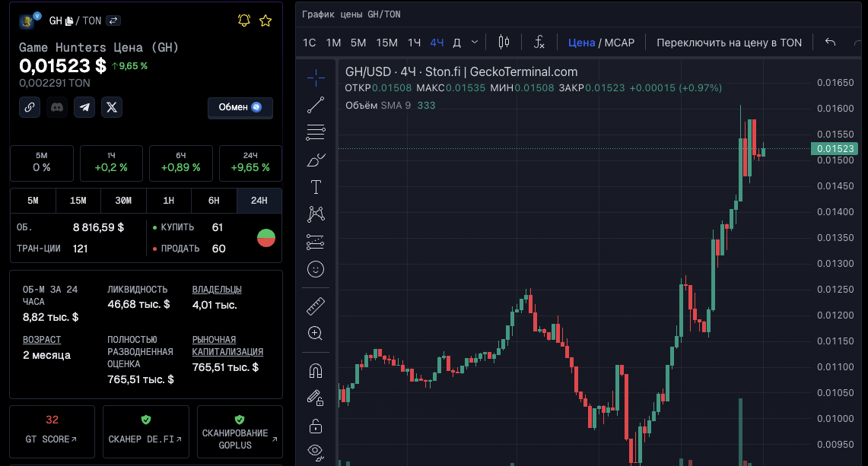Open the X Twitter profile icon
The image size is (868, 466).
pos(112,107)
